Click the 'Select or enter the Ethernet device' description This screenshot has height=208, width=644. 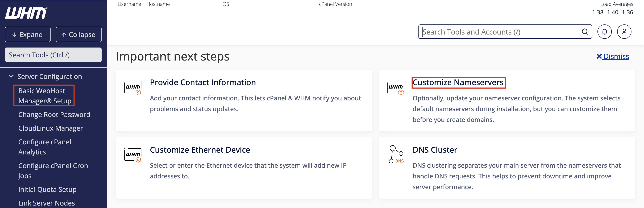click(x=248, y=171)
